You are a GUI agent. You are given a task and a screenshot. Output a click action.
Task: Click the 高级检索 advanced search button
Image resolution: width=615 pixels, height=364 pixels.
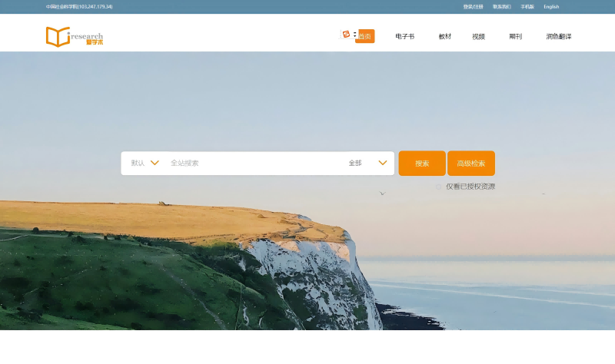point(470,164)
